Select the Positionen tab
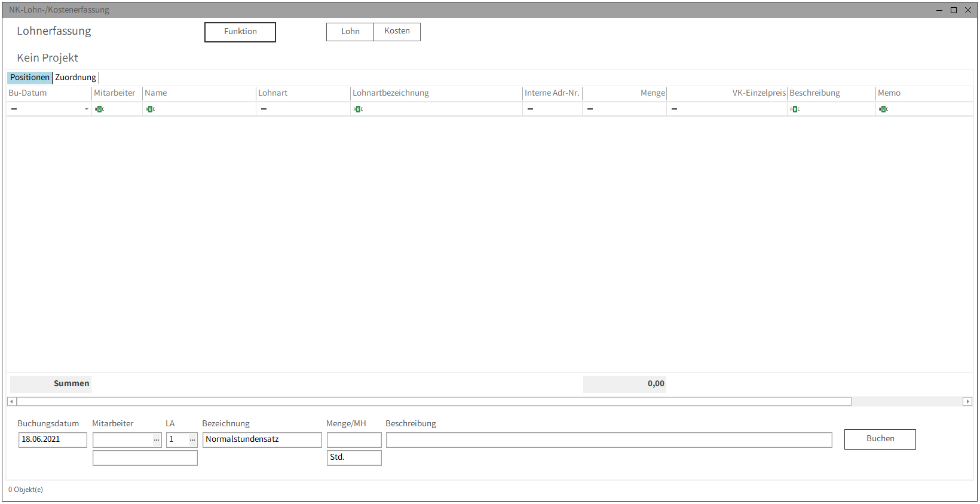 tap(30, 77)
